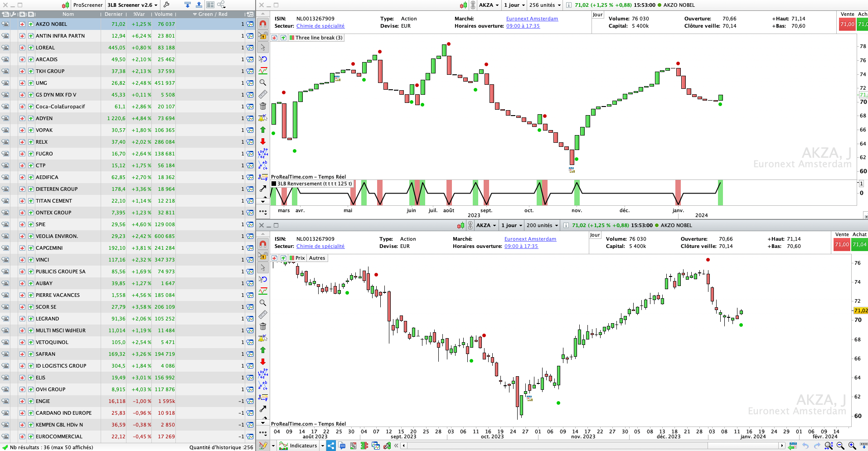Click Indicateurs button
Screen dimensions: 868x451
click(x=299, y=446)
